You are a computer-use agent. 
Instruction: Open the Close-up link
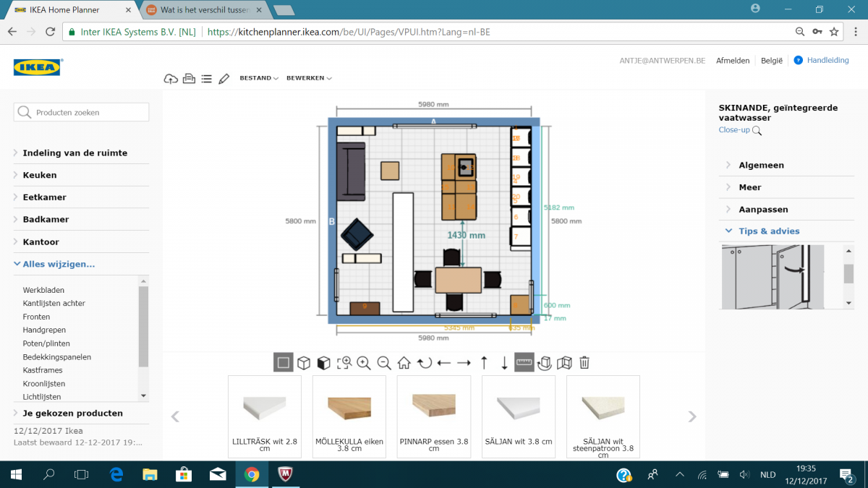(x=734, y=130)
